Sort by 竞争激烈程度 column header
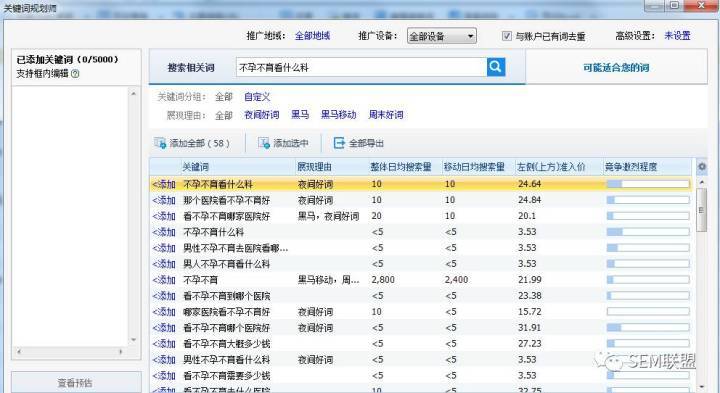Viewport: 720px width, 393px height. (631, 167)
